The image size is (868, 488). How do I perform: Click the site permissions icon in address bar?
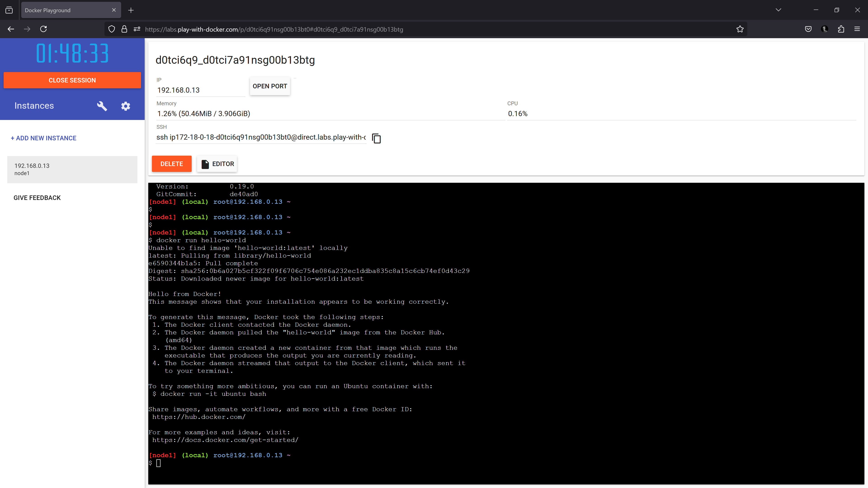pyautogui.click(x=137, y=29)
